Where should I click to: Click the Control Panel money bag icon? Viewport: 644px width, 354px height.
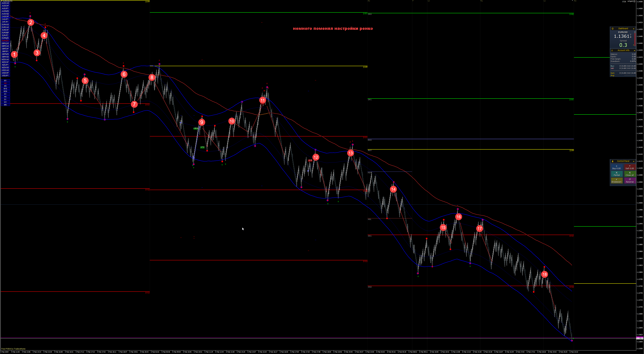coord(612,161)
